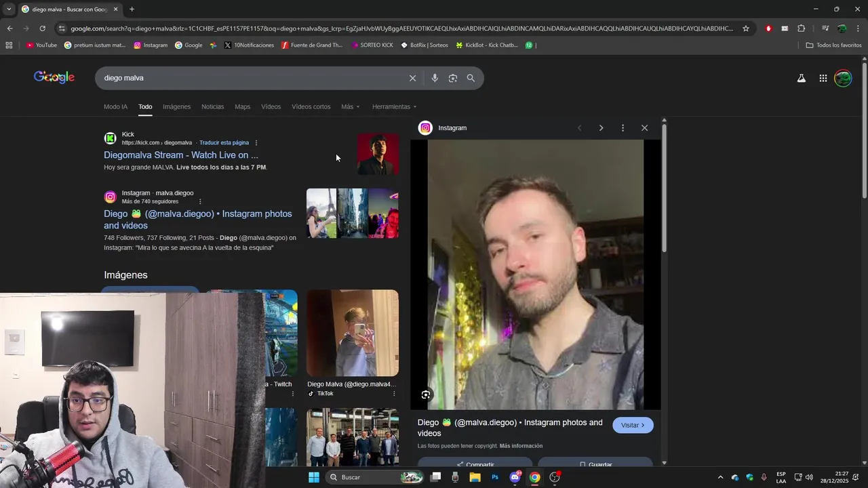The width and height of the screenshot is (868, 488).
Task: Click the Más información link
Action: pyautogui.click(x=521, y=446)
